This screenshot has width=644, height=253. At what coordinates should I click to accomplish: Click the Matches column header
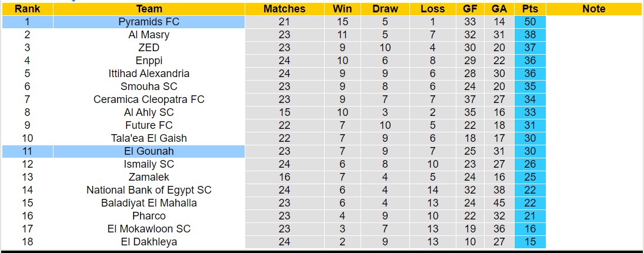click(284, 9)
